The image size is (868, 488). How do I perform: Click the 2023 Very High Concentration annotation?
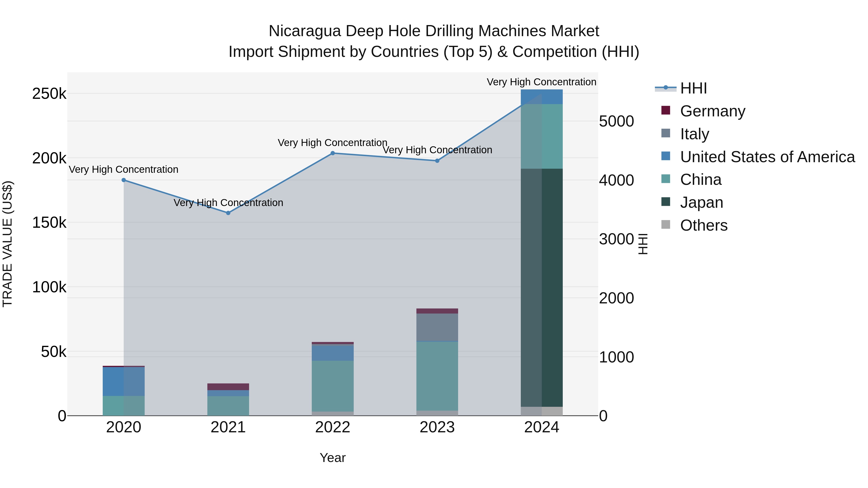point(437,150)
